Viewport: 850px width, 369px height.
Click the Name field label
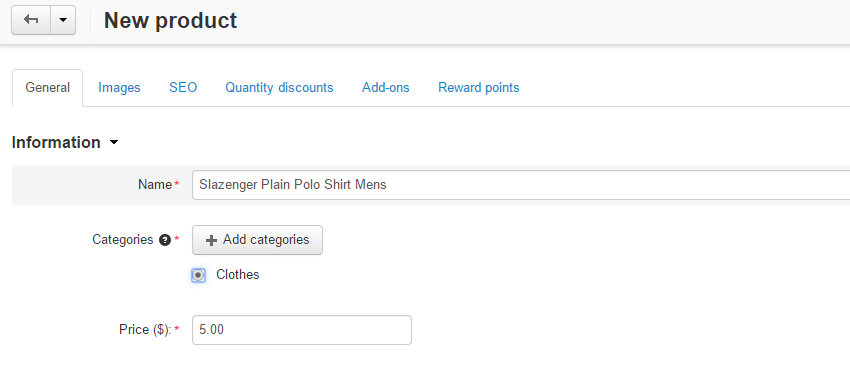155,185
